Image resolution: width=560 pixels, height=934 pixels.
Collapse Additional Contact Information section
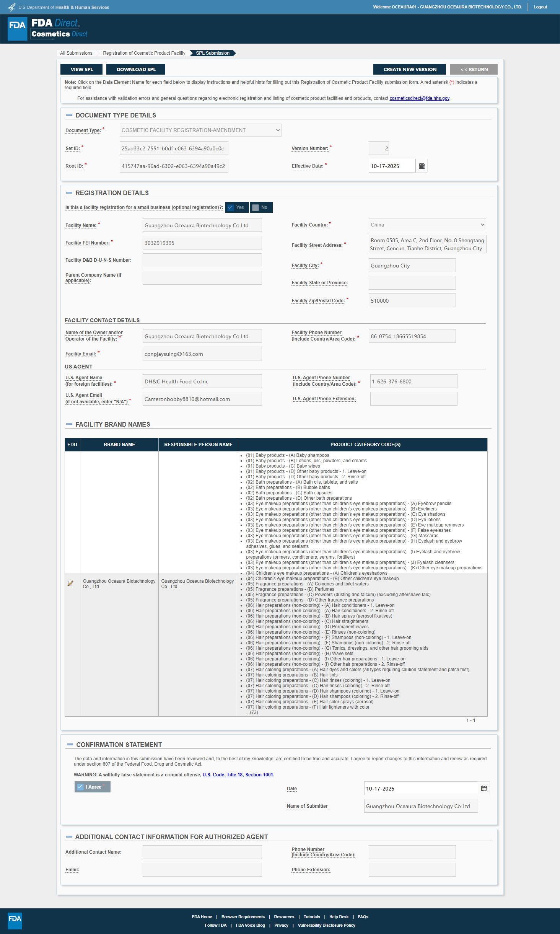coord(69,837)
